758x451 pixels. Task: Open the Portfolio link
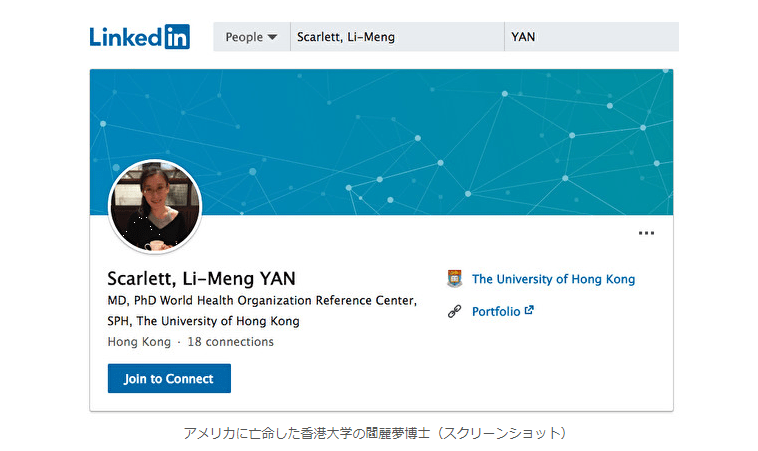[x=496, y=311]
